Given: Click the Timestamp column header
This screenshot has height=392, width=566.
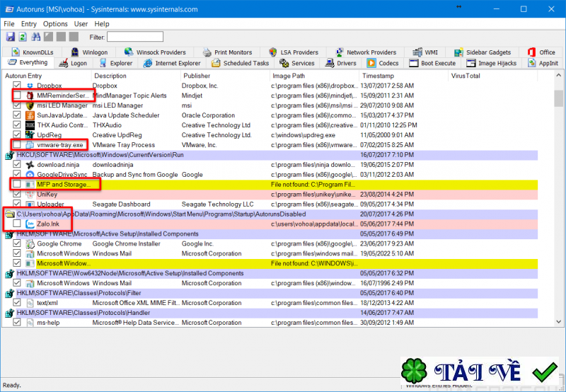Looking at the screenshot, I should pos(378,76).
